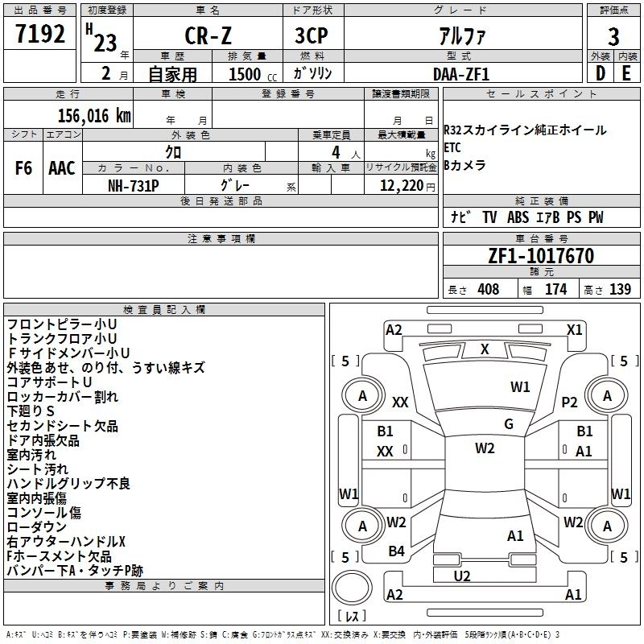
Task: Click the X1 damage mark on diagram
Action: click(574, 329)
